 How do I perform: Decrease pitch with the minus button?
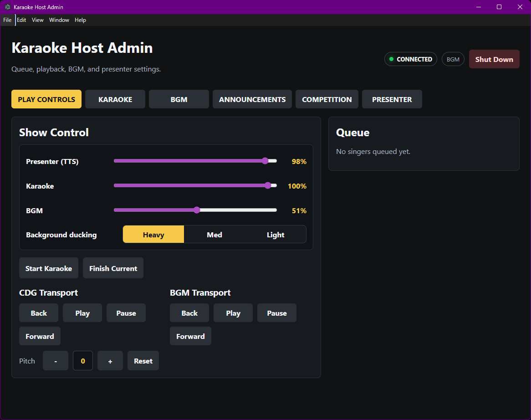tap(56, 361)
